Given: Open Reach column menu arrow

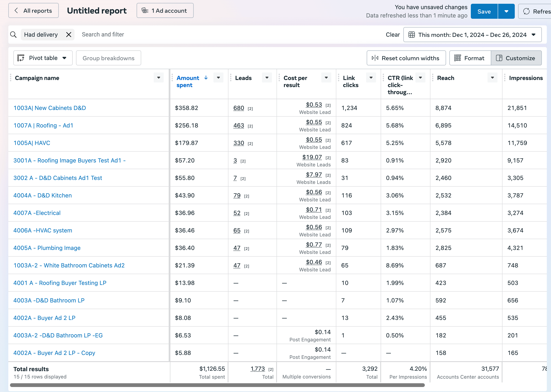Looking at the screenshot, I should (492, 78).
